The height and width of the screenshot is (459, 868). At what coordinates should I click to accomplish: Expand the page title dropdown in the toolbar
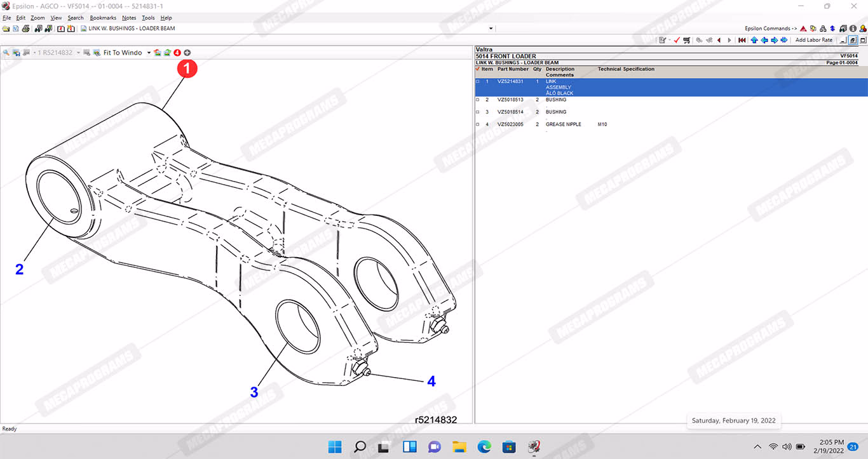[x=491, y=29]
